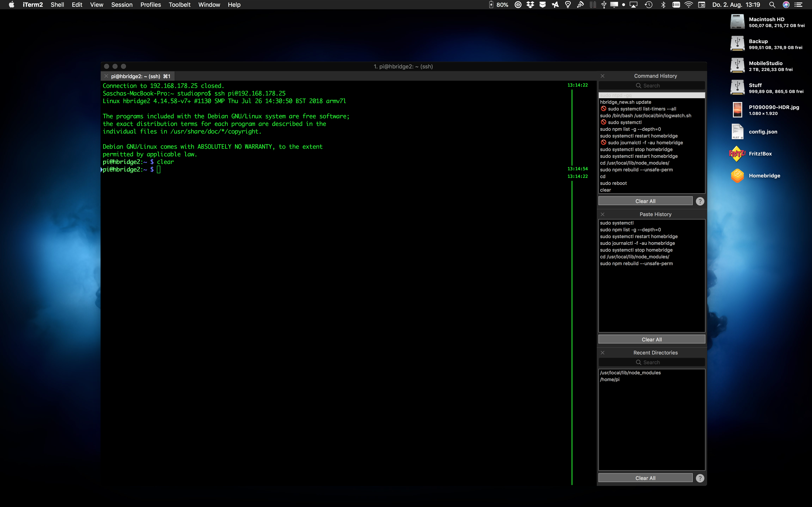
Task: Click the Dropbox menu bar icon
Action: click(x=530, y=5)
